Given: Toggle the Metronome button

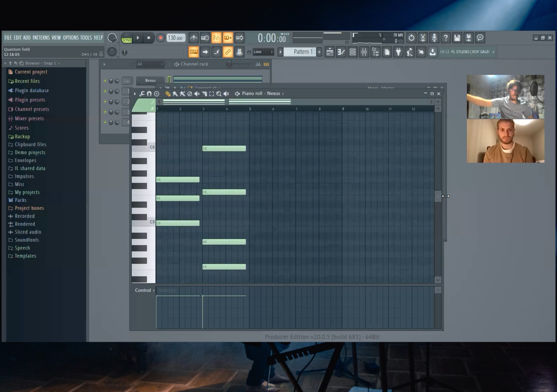Looking at the screenshot, I should (x=194, y=38).
